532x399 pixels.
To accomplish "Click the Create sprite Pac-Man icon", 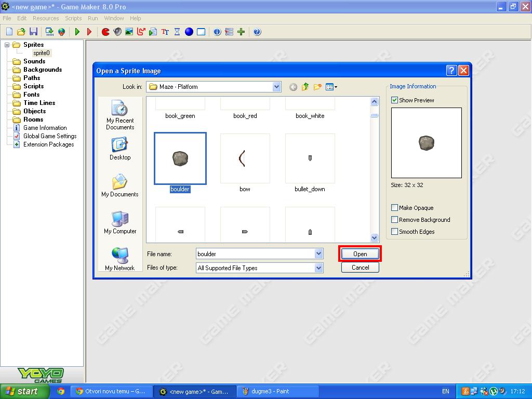I will point(105,32).
